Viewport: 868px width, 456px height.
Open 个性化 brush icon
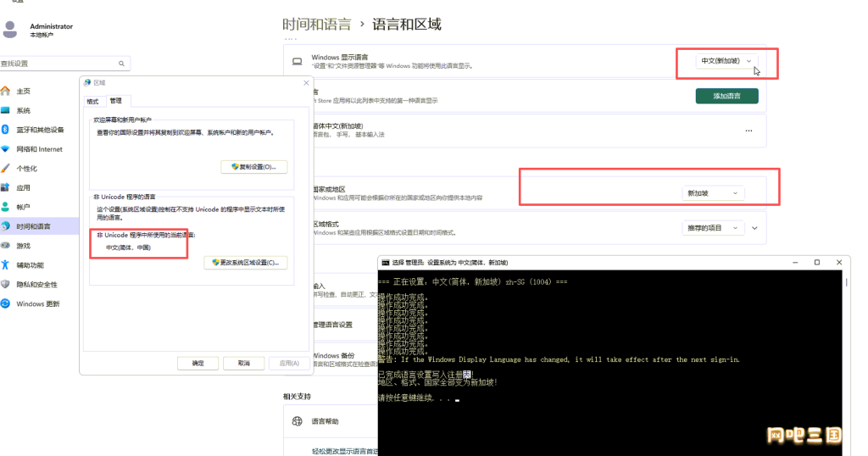click(6, 168)
